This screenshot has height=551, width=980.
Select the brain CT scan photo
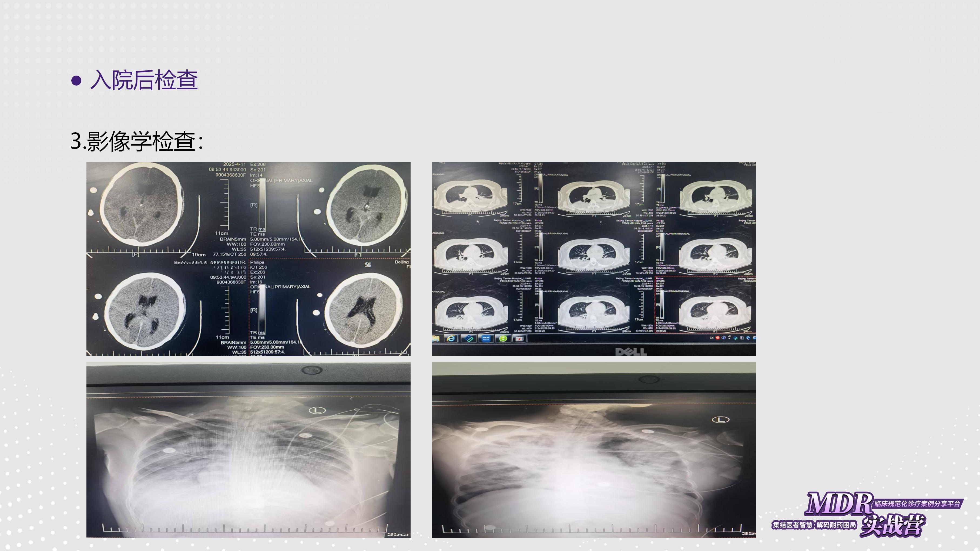(248, 259)
